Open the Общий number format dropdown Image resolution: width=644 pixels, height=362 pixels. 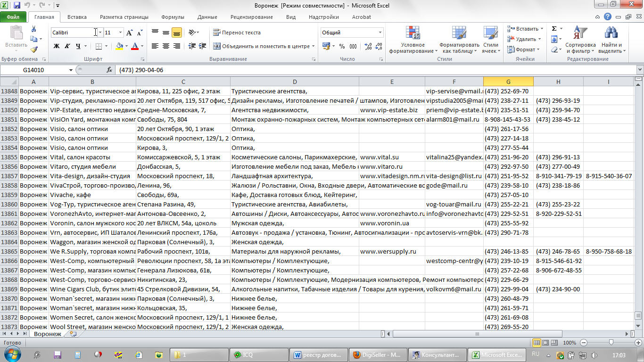point(380,33)
